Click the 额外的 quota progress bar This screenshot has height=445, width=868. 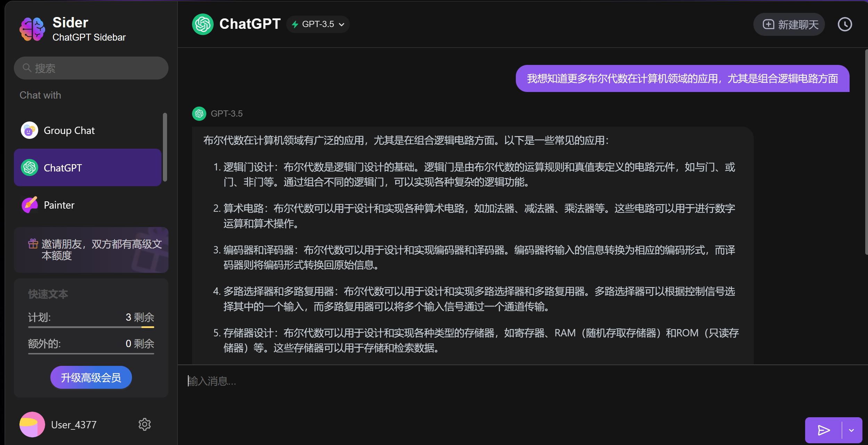click(91, 353)
